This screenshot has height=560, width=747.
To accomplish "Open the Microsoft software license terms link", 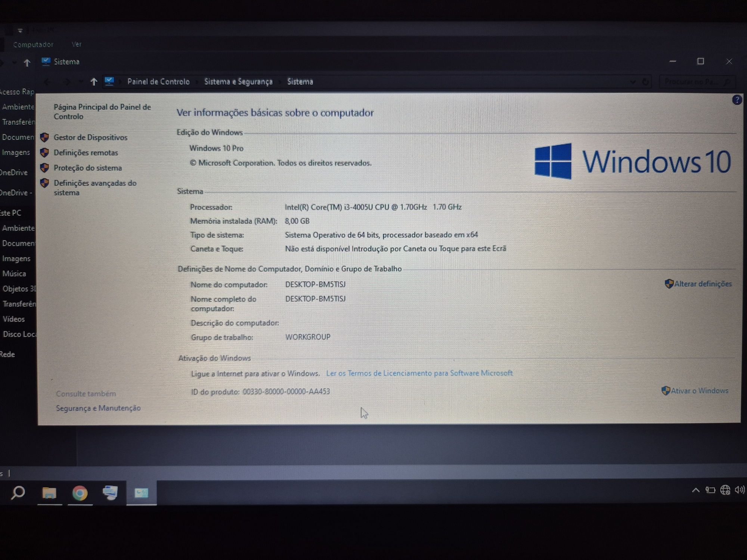I will [419, 373].
